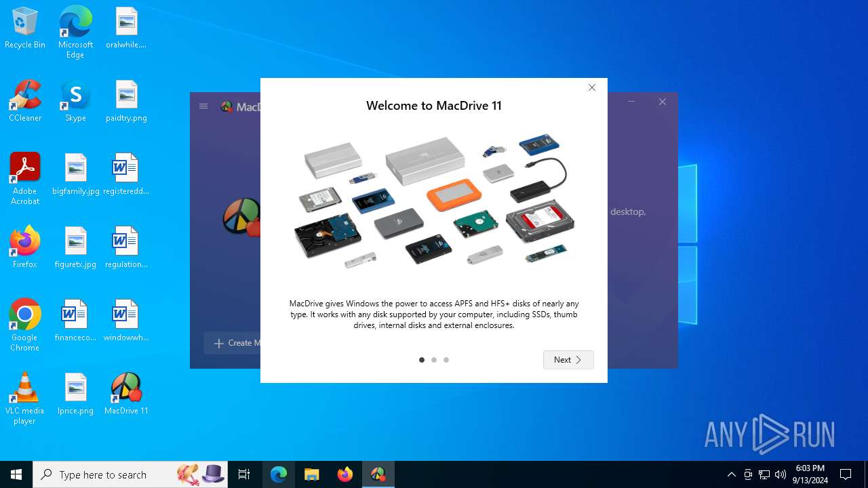
Task: Open the hamburger menu in MacDrive window
Action: (x=203, y=106)
